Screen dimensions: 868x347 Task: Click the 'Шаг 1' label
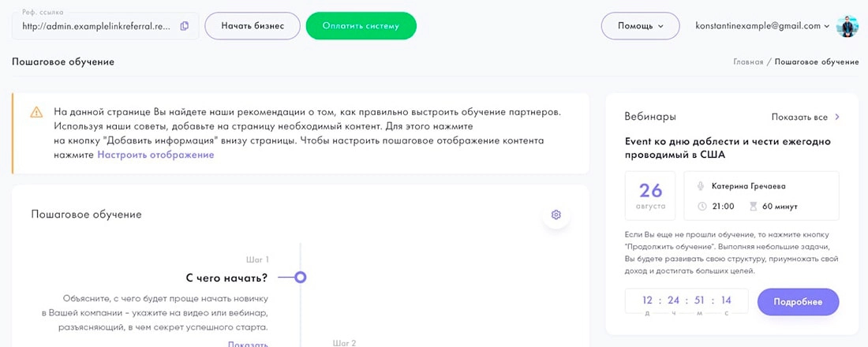[x=257, y=259]
